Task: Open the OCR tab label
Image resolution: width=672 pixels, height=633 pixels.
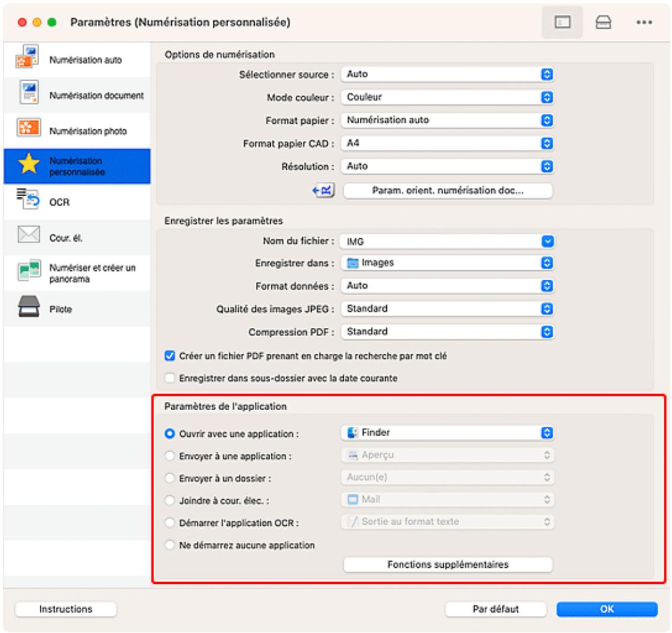Action: click(x=59, y=202)
